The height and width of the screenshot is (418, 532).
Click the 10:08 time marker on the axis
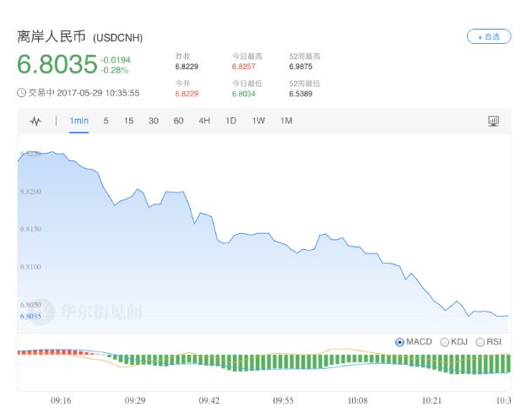[x=357, y=400]
